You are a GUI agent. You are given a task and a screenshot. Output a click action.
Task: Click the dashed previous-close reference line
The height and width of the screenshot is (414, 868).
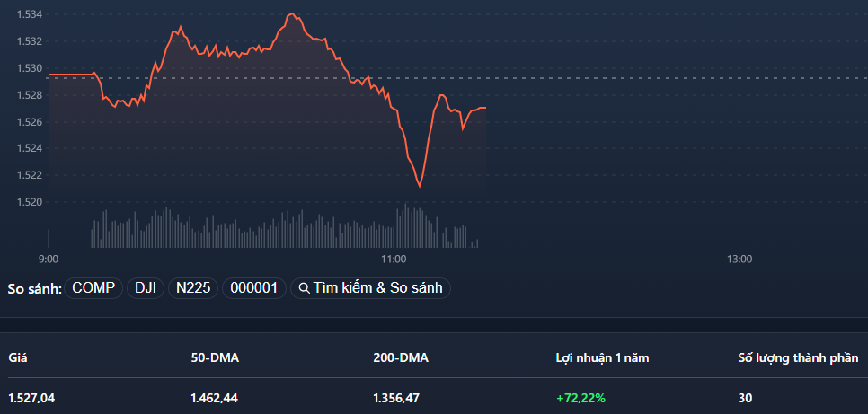[629, 78]
